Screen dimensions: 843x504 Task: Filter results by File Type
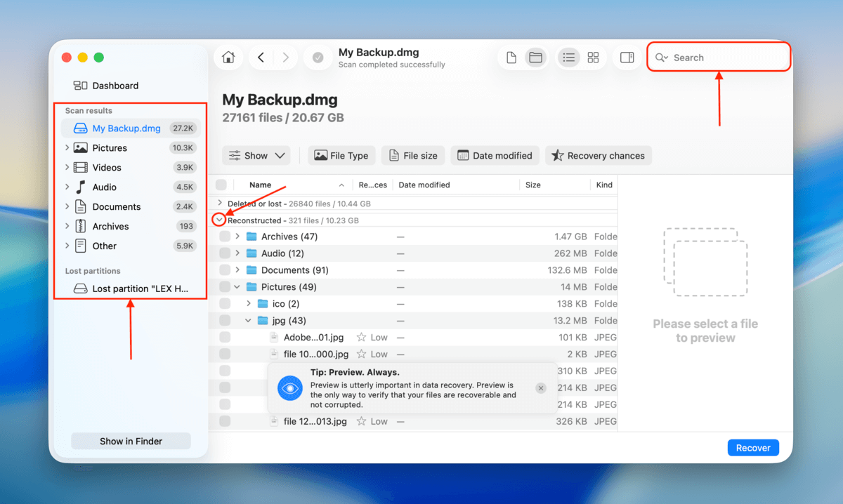tap(341, 155)
